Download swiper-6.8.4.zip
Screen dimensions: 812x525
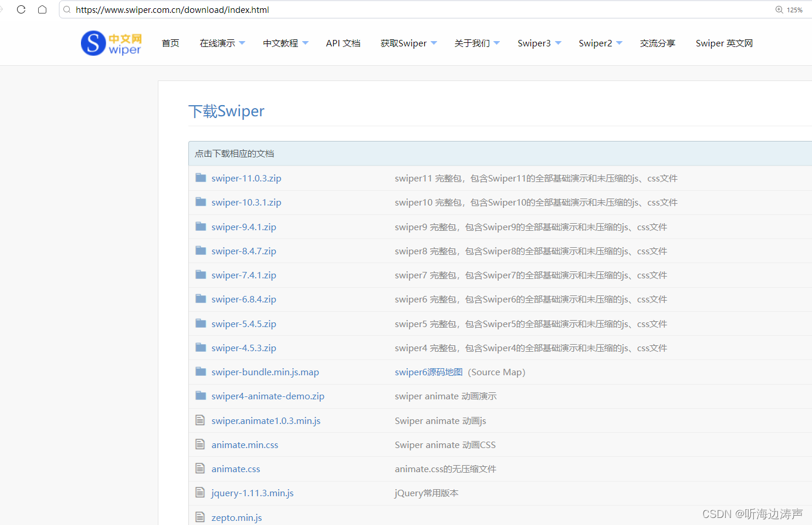click(244, 299)
